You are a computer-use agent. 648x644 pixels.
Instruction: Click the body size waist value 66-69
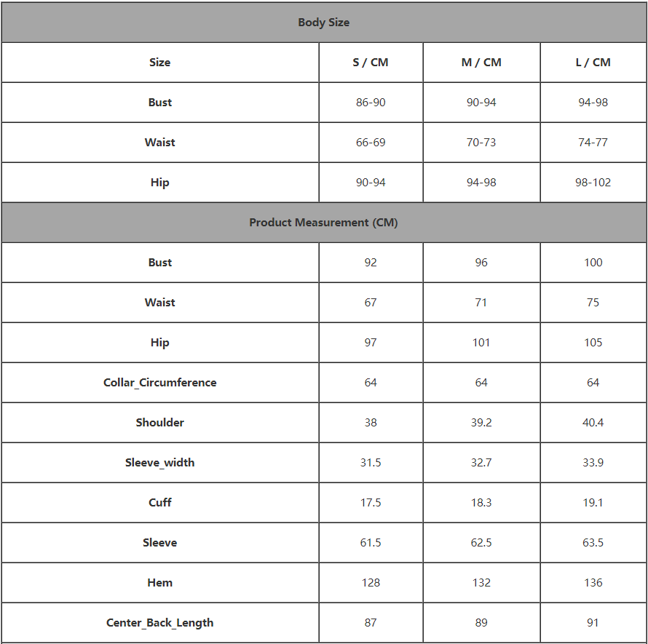point(371,143)
